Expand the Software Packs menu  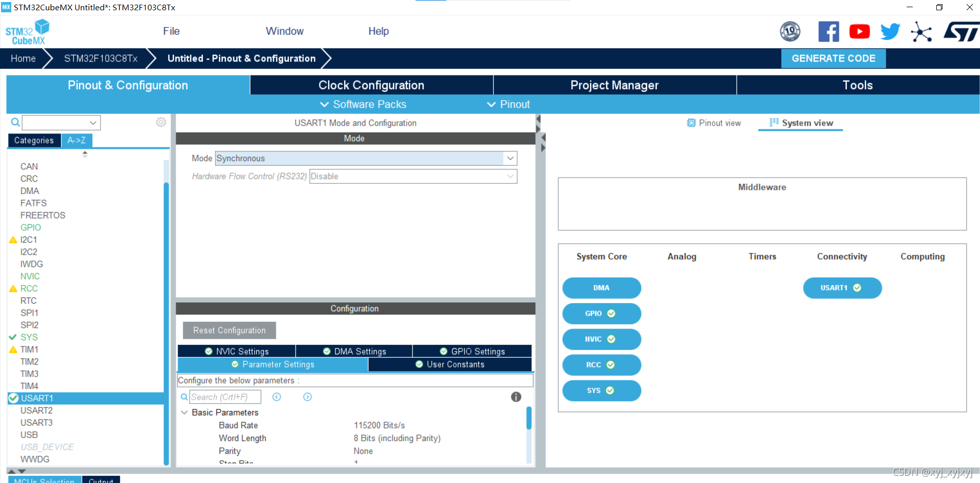[364, 104]
